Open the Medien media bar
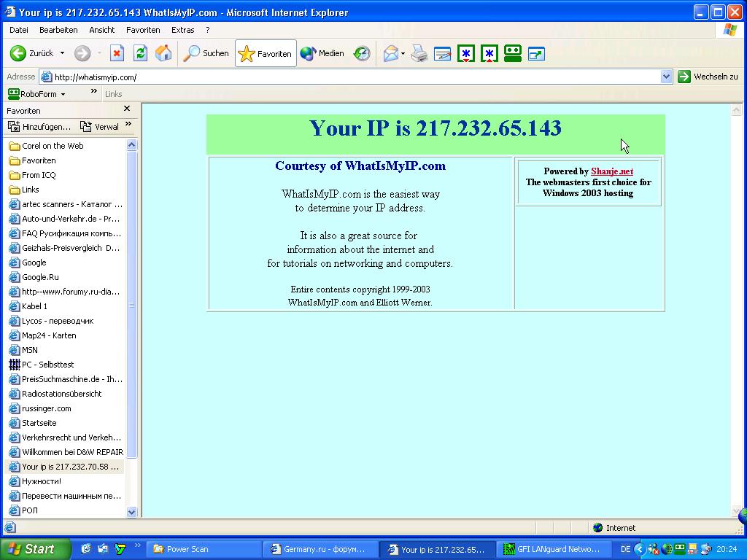 [322, 53]
